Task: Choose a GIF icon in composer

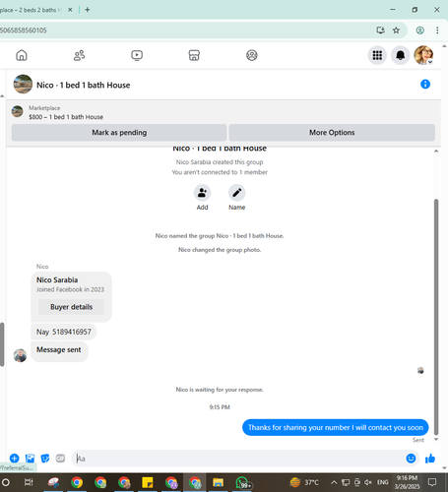Action: [60, 459]
